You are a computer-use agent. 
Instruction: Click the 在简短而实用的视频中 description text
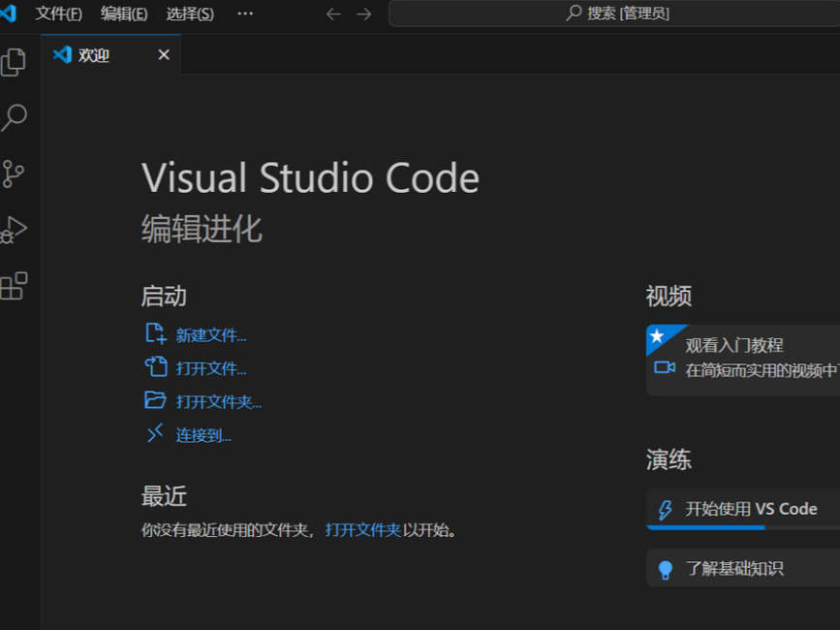pyautogui.click(x=762, y=370)
